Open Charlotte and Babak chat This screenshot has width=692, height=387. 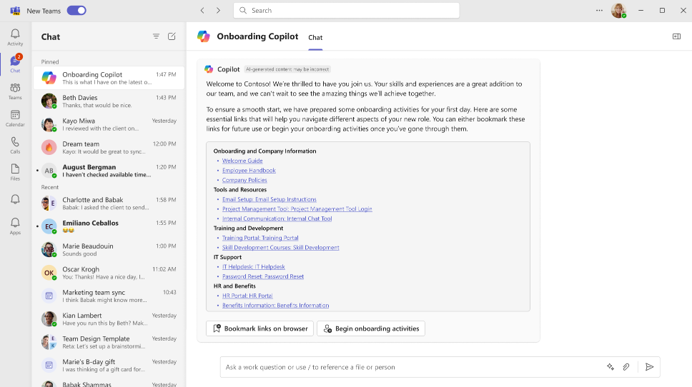[x=109, y=203]
